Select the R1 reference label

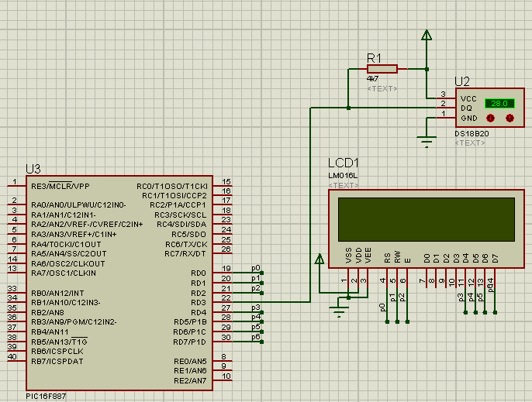click(375, 58)
